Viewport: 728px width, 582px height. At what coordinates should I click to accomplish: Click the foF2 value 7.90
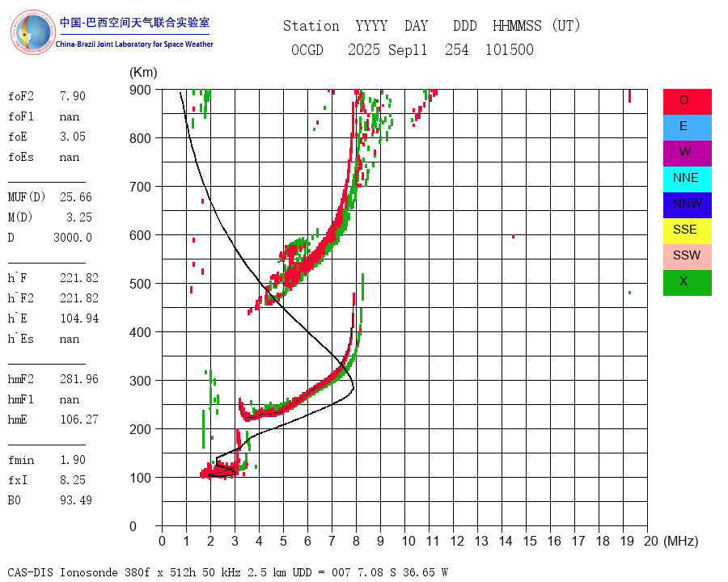[x=73, y=96]
